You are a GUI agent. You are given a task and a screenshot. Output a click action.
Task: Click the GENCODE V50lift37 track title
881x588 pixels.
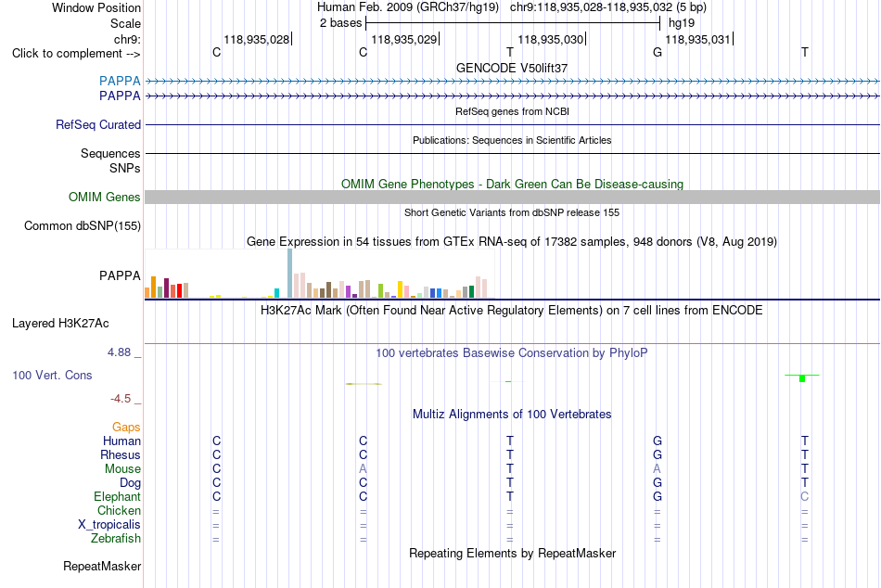pos(512,68)
